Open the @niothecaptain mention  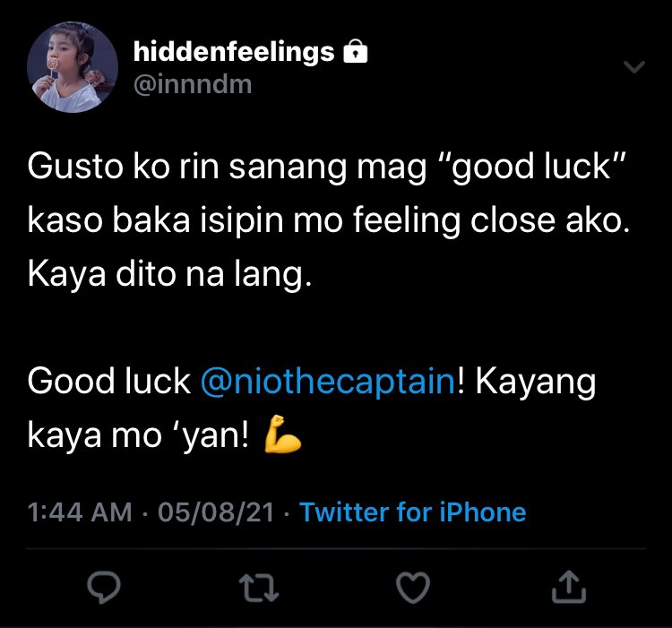(328, 382)
